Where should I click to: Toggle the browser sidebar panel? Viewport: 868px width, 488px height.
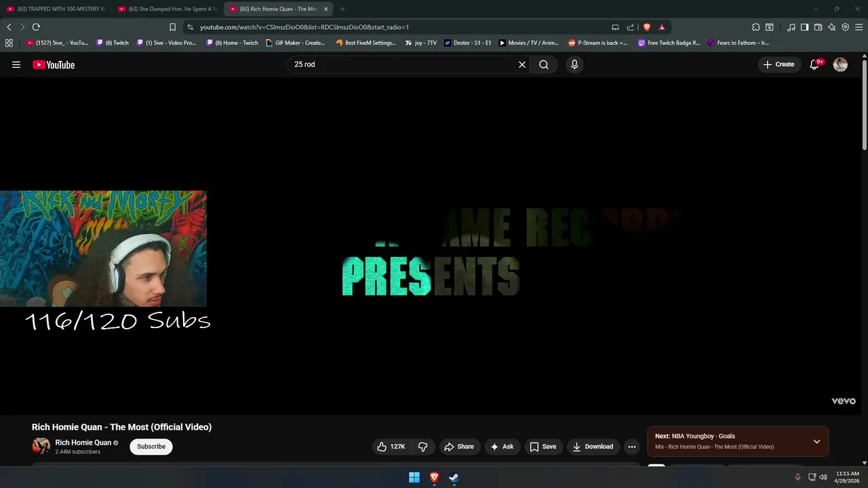(x=804, y=27)
